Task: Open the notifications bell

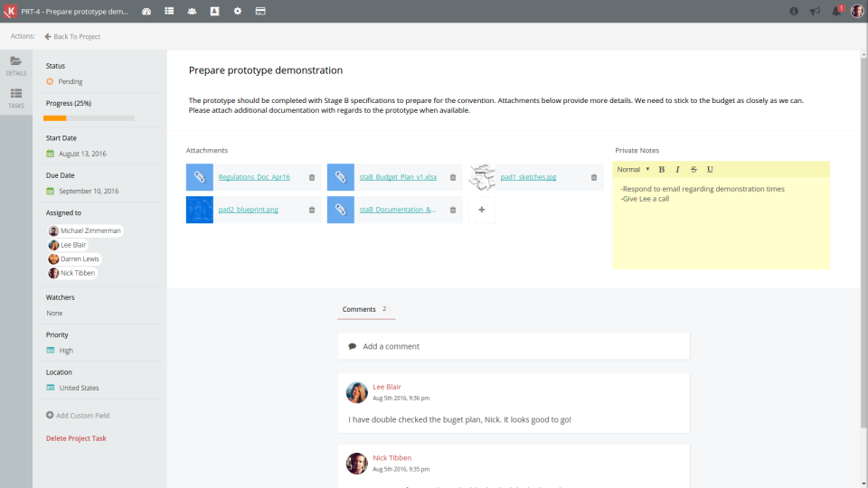Action: 836,11
